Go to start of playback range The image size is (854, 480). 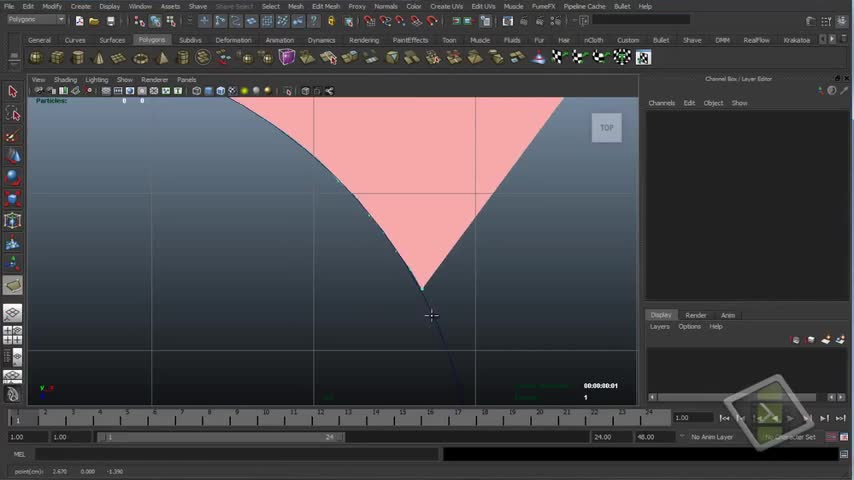click(x=724, y=418)
